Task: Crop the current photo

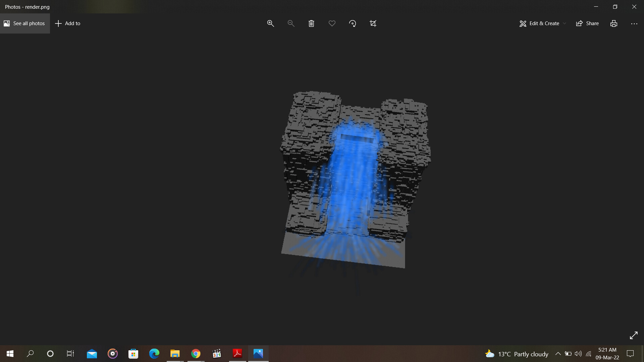Action: [x=373, y=23]
